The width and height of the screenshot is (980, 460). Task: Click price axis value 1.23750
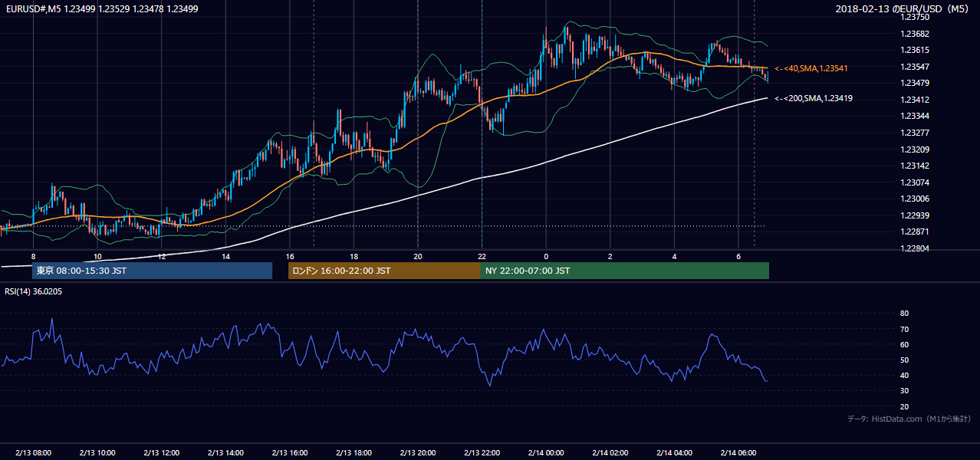pos(914,17)
